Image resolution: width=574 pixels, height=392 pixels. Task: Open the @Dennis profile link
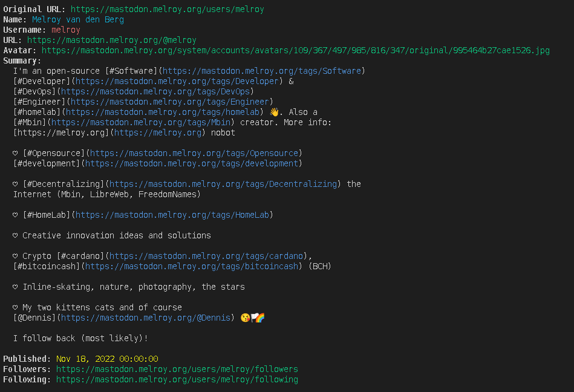coord(146,318)
